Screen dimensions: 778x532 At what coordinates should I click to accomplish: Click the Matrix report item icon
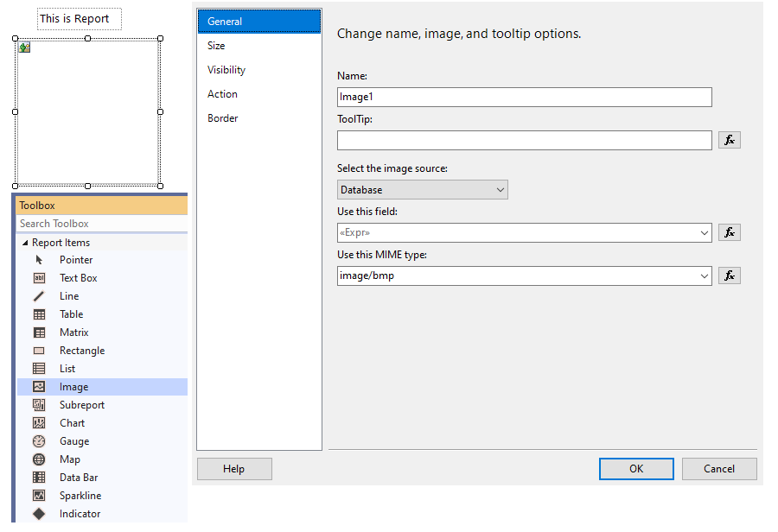(x=39, y=332)
